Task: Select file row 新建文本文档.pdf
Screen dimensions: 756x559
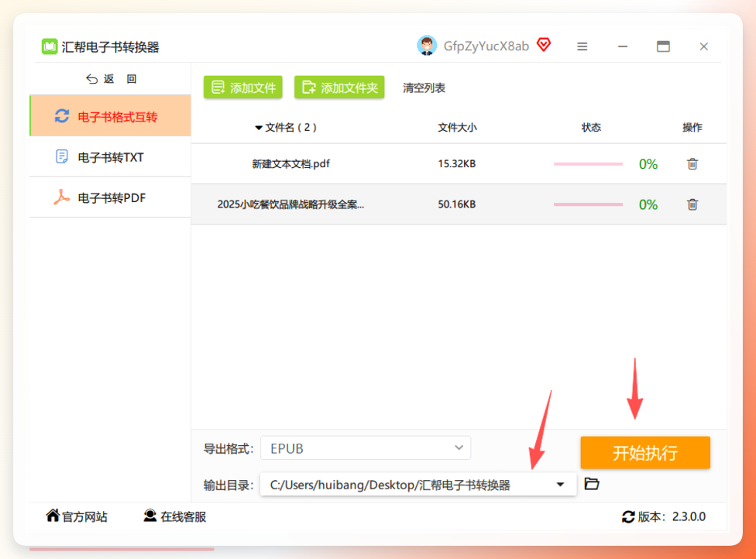Action: [459, 164]
